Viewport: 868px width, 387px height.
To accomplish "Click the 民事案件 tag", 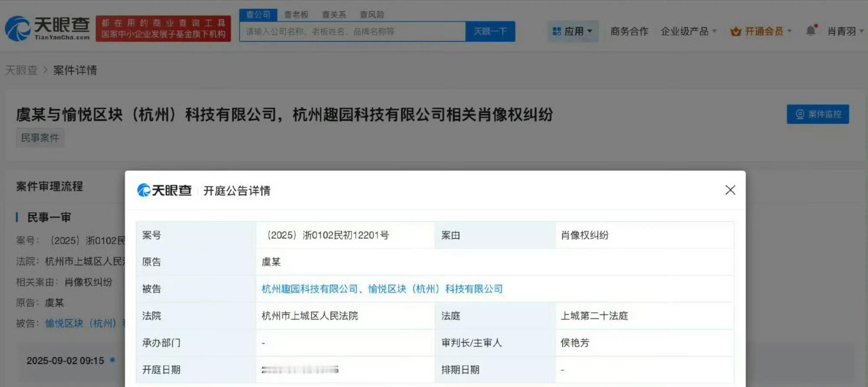I will [40, 138].
